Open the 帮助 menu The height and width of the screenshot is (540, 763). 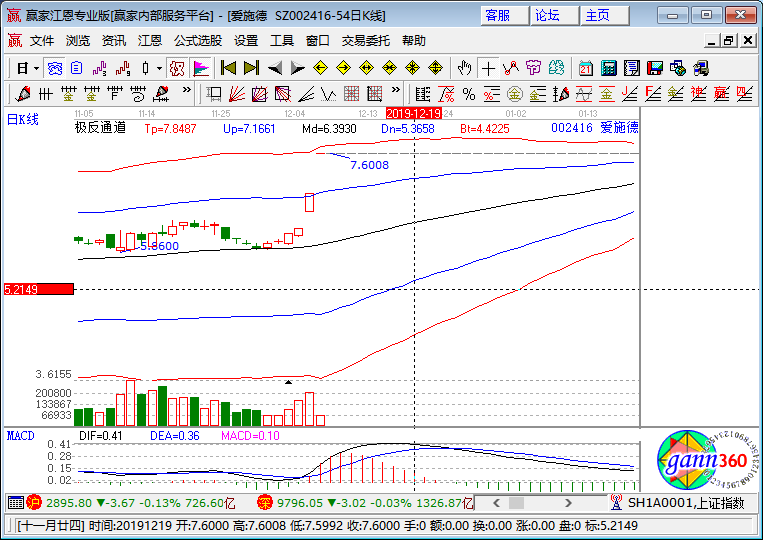tap(414, 41)
